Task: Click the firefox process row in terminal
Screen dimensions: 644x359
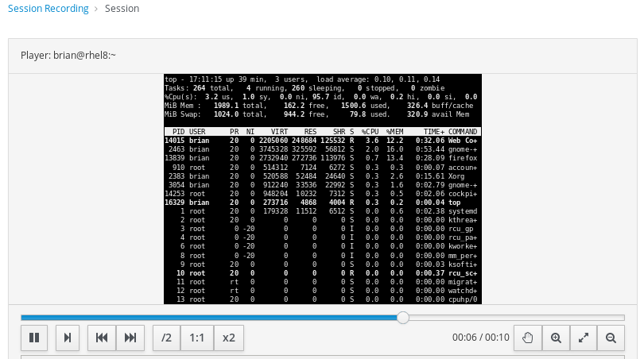Action: coord(322,158)
